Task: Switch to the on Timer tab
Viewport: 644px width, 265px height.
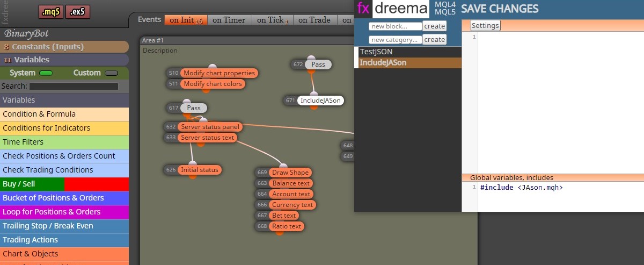Action: pos(229,20)
